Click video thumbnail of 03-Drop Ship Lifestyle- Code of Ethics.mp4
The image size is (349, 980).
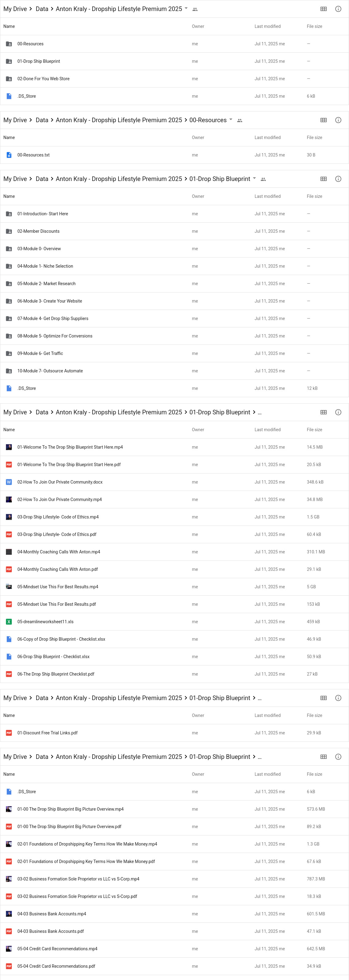(9, 517)
